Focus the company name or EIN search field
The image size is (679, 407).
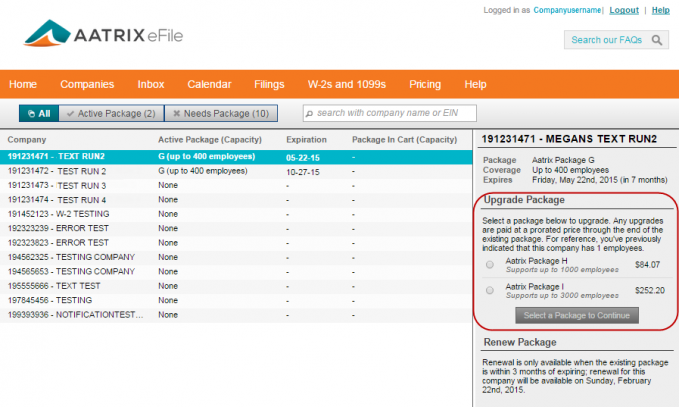tap(390, 113)
